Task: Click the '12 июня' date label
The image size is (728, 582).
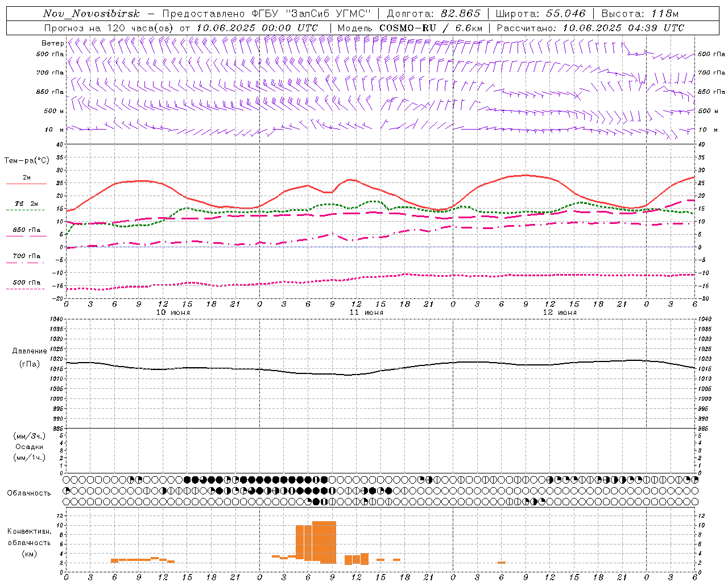Action: click(560, 313)
